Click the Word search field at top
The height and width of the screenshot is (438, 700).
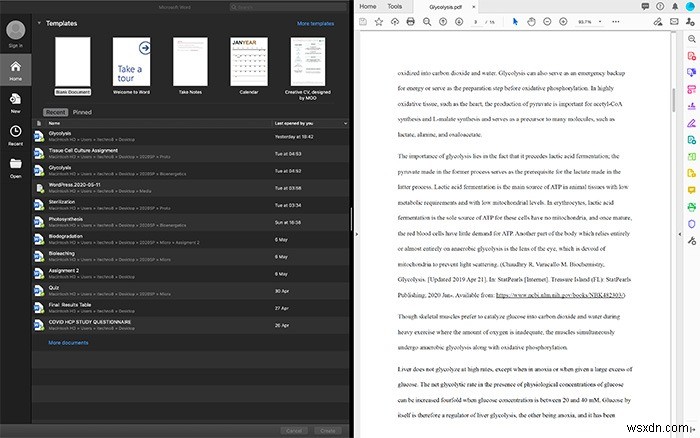point(288,7)
